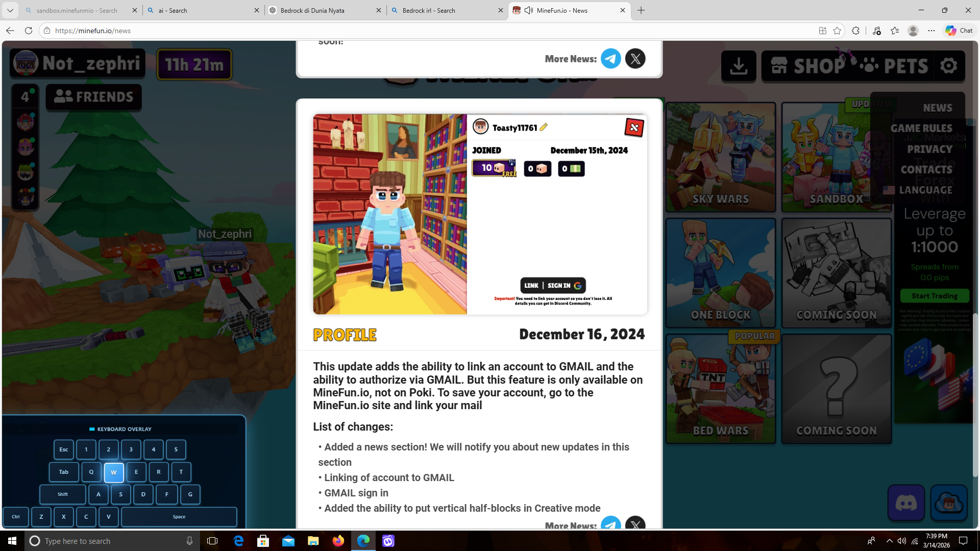Select PRIVACY in side menu
980x551 pixels.
[929, 149]
